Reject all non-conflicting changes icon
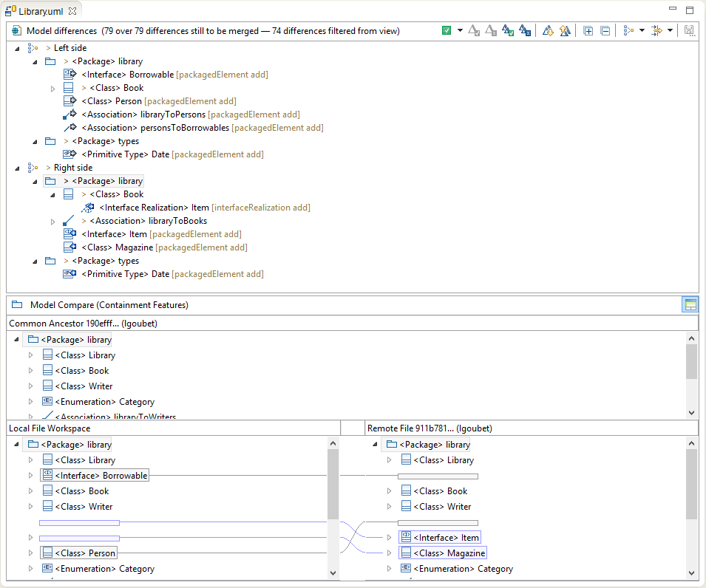Image resolution: width=706 pixels, height=588 pixels. tap(525, 31)
